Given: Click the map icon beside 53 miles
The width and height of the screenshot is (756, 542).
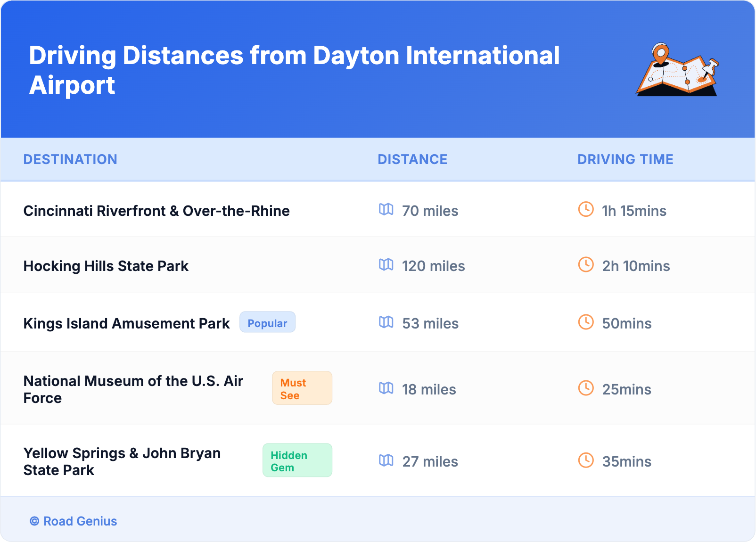Looking at the screenshot, I should pos(386,322).
